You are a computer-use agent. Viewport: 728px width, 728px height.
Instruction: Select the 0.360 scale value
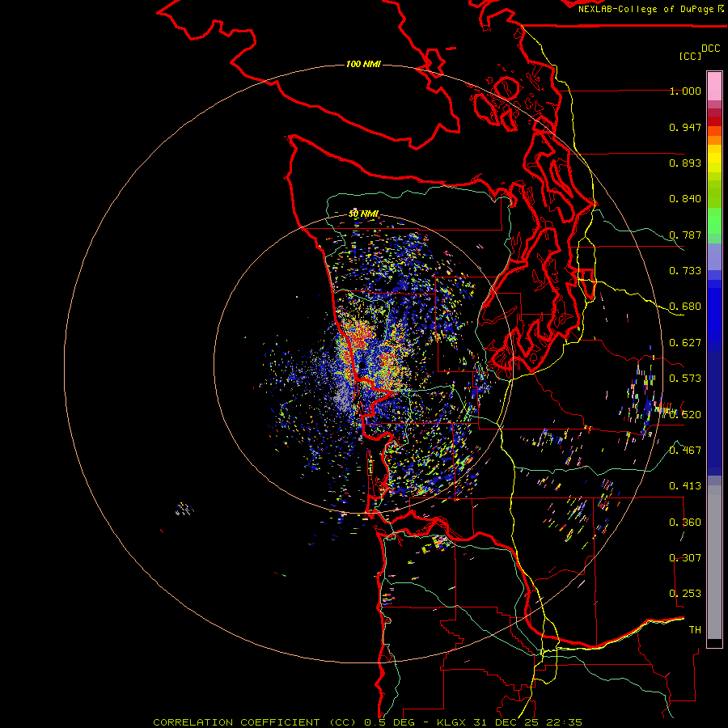(x=685, y=522)
